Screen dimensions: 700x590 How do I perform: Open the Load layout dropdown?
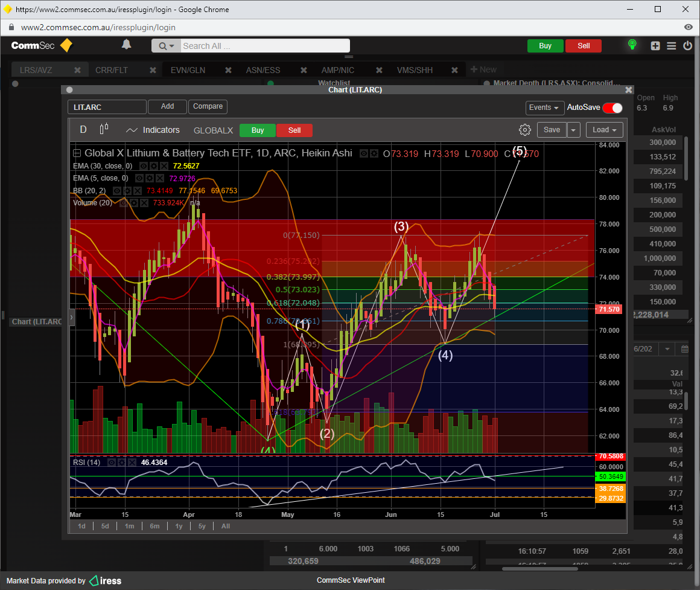click(604, 130)
